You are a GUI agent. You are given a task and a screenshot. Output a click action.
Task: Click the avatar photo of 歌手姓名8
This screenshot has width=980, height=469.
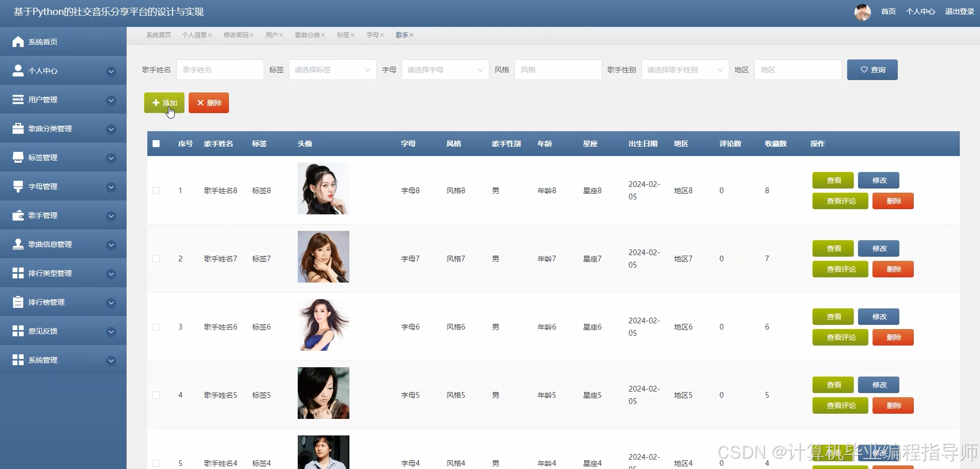324,189
